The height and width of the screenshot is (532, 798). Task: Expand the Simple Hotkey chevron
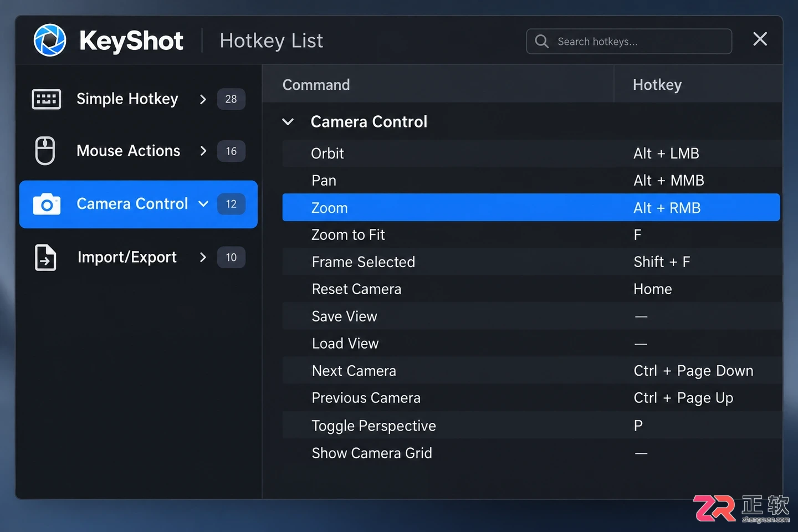click(x=203, y=99)
